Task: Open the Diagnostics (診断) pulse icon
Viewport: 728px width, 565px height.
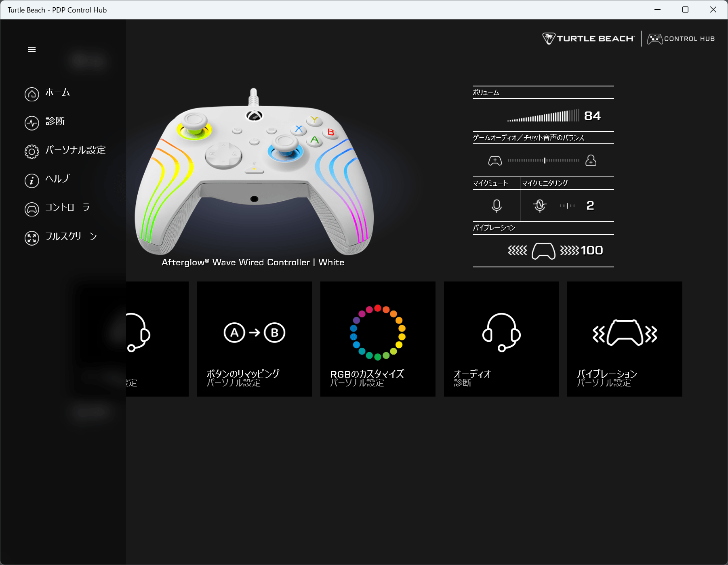Action: pyautogui.click(x=32, y=123)
